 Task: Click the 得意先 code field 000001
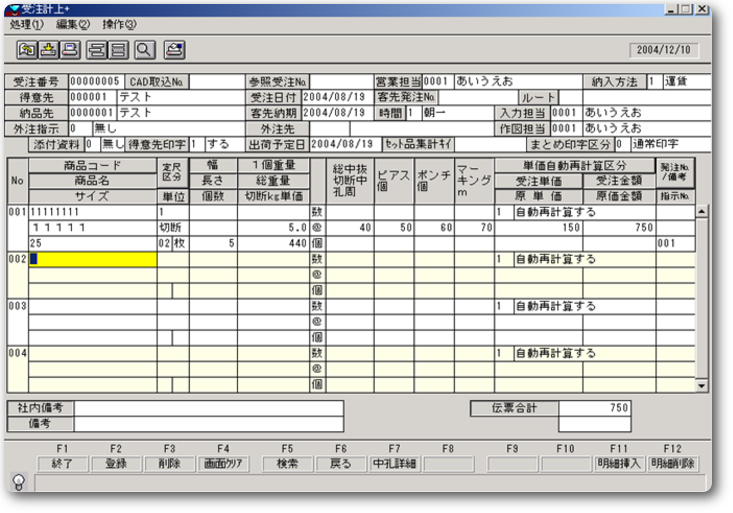tap(93, 97)
